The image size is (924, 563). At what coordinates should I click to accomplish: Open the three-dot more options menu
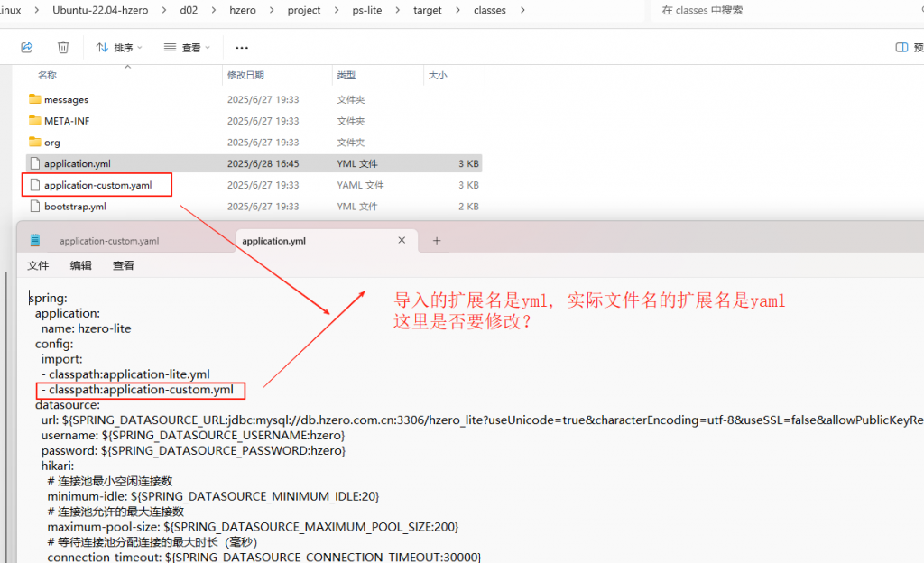[x=241, y=47]
